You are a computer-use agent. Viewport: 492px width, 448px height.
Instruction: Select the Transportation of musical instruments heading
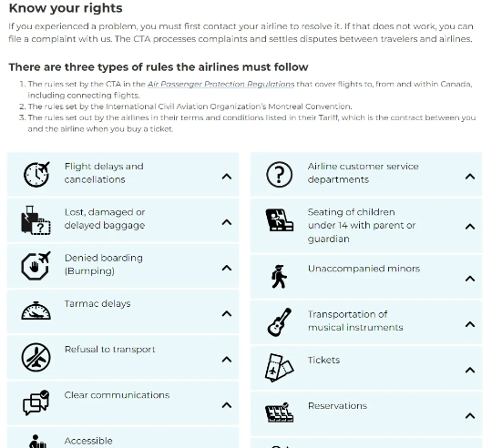[355, 321]
